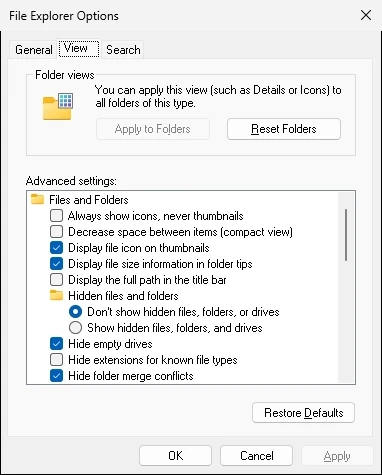Enable Display the full path in title bar
Screen dimensions: 382x475
(x=56, y=280)
